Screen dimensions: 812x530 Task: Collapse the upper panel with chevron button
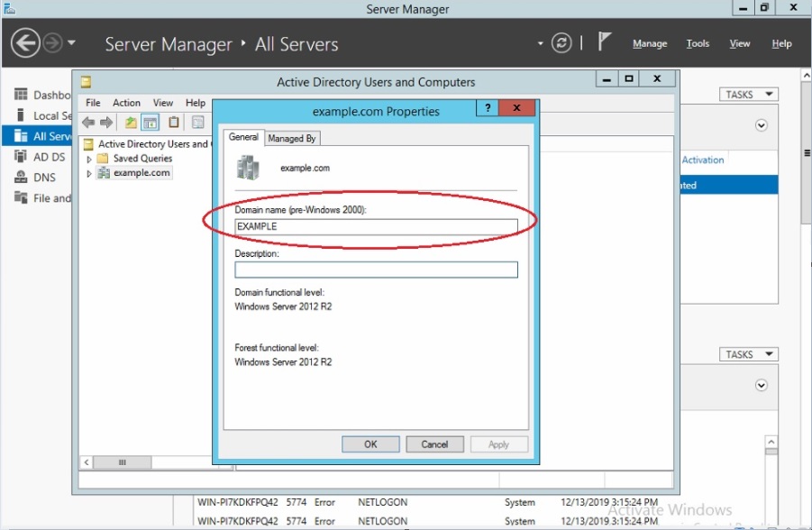point(761,126)
